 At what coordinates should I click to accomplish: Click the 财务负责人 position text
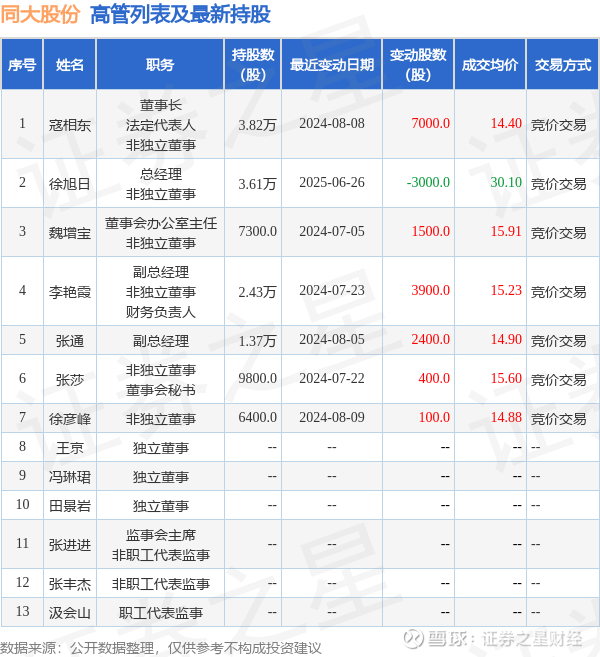(x=160, y=312)
